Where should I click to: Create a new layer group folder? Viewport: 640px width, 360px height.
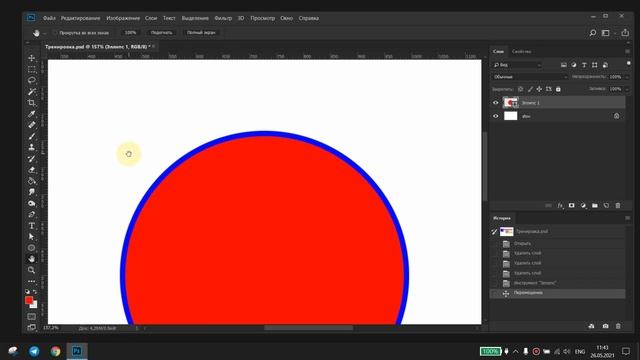tap(595, 206)
